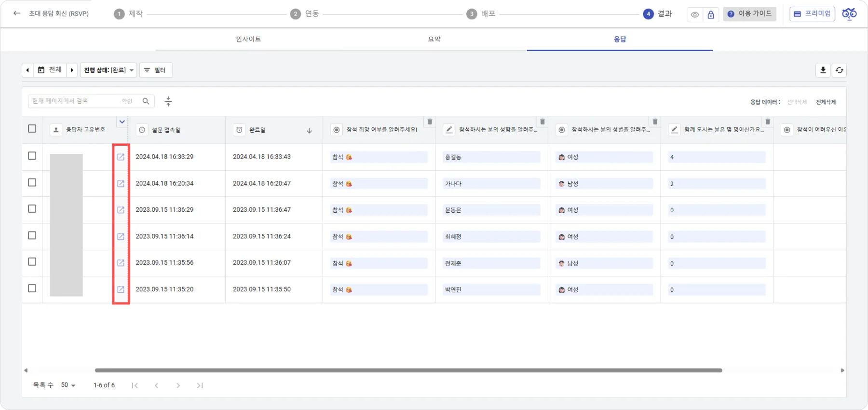
Task: Select the 응답 tab
Action: (x=620, y=39)
